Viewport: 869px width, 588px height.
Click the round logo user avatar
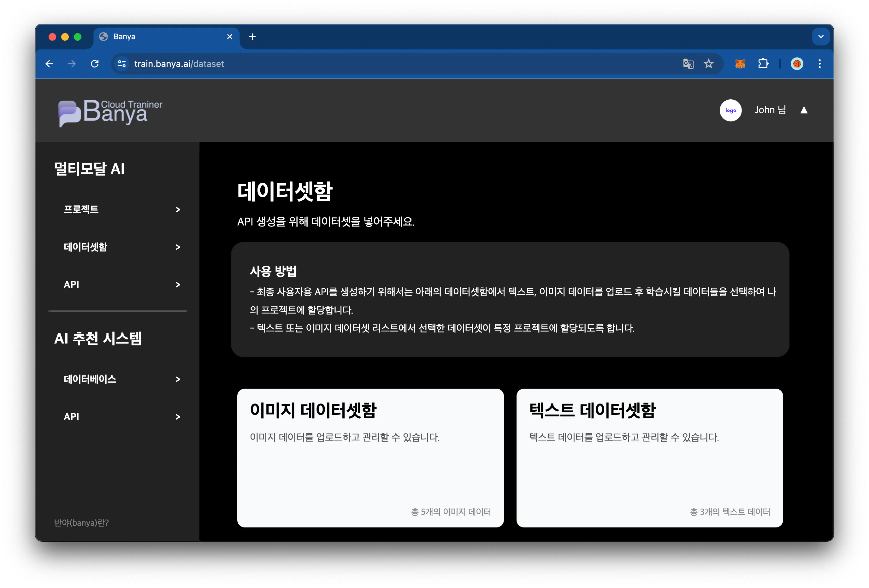coord(730,110)
